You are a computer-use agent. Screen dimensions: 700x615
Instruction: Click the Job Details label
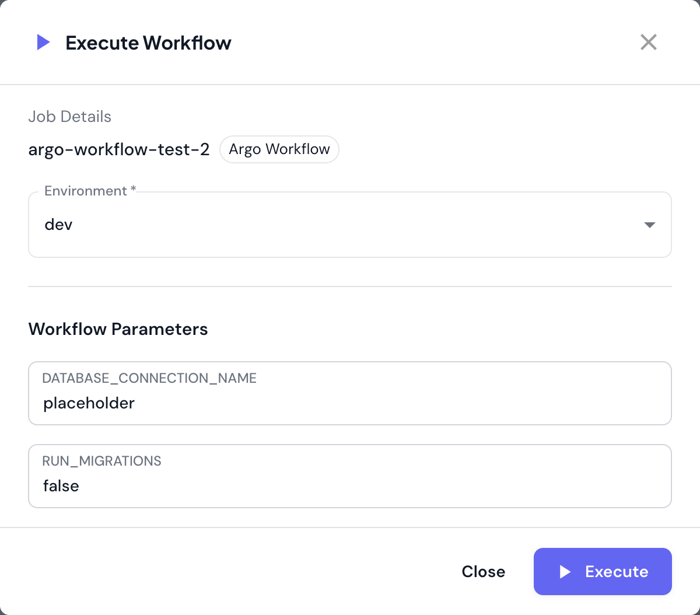[69, 117]
